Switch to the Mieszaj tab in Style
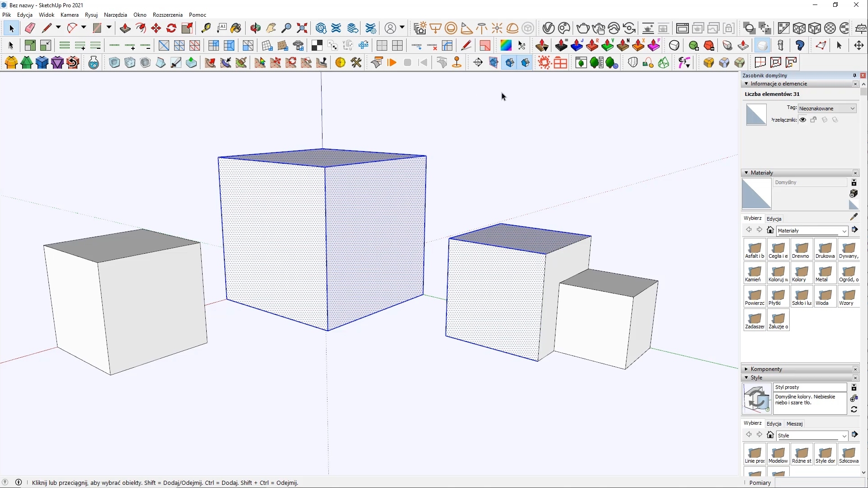This screenshot has width=868, height=488. (x=794, y=424)
